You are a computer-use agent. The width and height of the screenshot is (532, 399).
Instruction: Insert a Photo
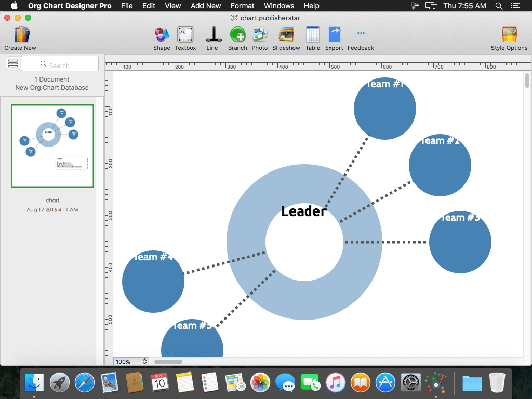click(x=260, y=35)
